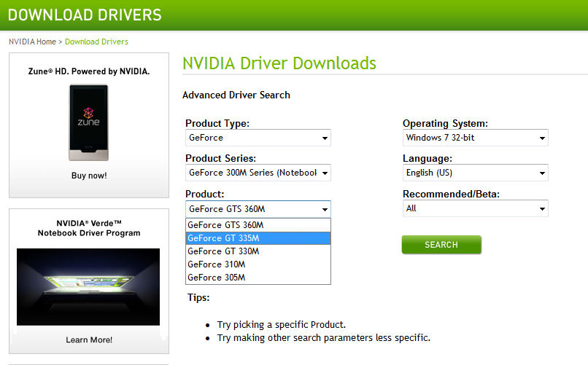Click the Learn More! link
Viewport: 588px width, 365px height.
pyautogui.click(x=89, y=340)
